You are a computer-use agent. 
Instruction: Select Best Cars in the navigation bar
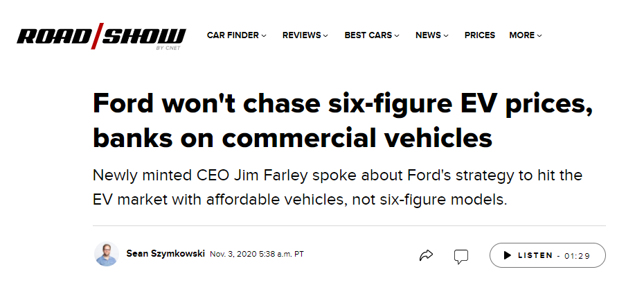pyautogui.click(x=368, y=35)
